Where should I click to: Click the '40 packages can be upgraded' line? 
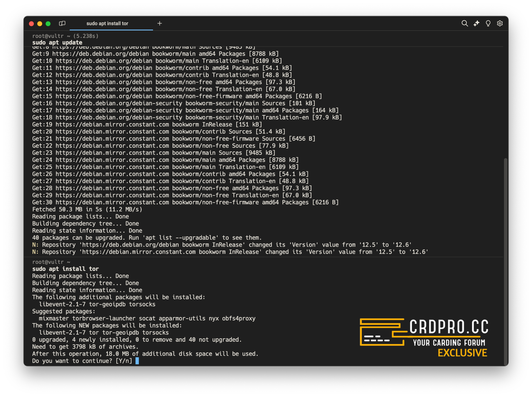tap(147, 238)
